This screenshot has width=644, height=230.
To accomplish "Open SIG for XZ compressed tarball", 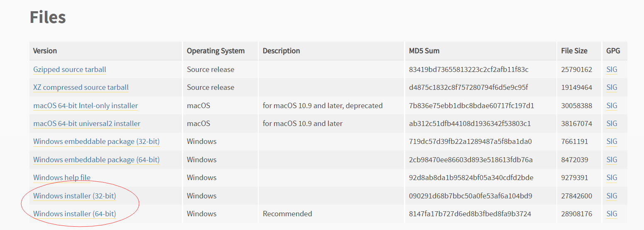I will [x=612, y=87].
